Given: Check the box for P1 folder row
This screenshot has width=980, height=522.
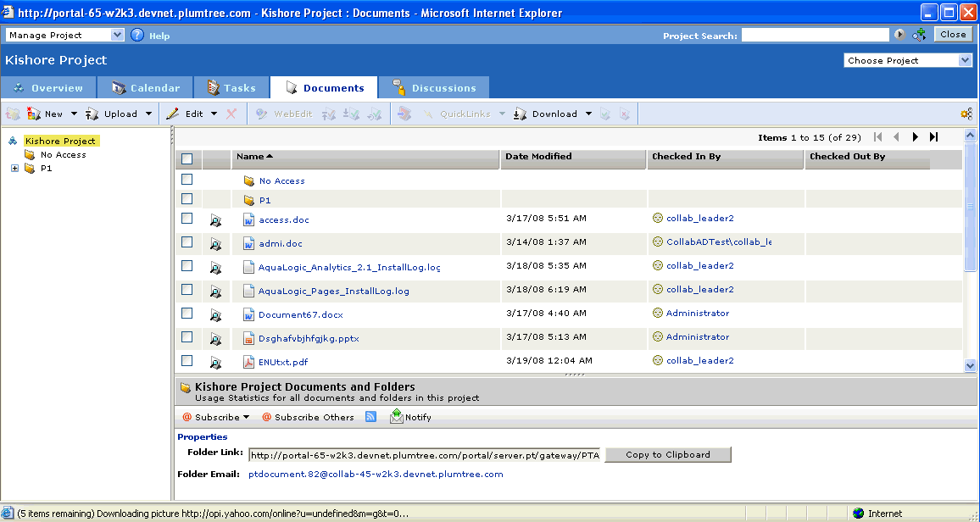Looking at the screenshot, I should 187,198.
